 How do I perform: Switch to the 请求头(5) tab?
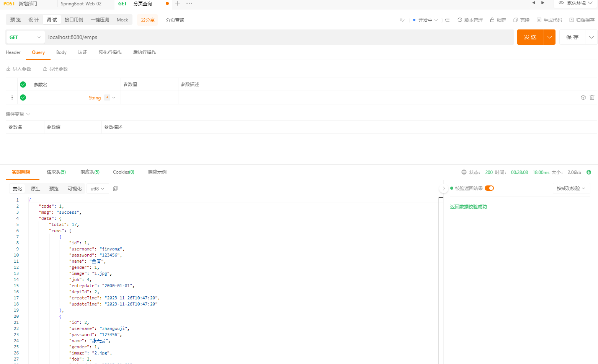[x=56, y=172]
